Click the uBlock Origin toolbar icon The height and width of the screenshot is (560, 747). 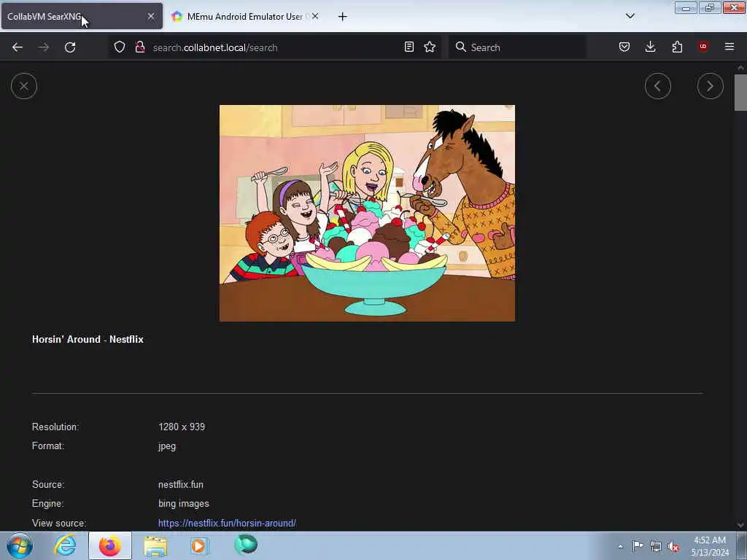click(703, 47)
